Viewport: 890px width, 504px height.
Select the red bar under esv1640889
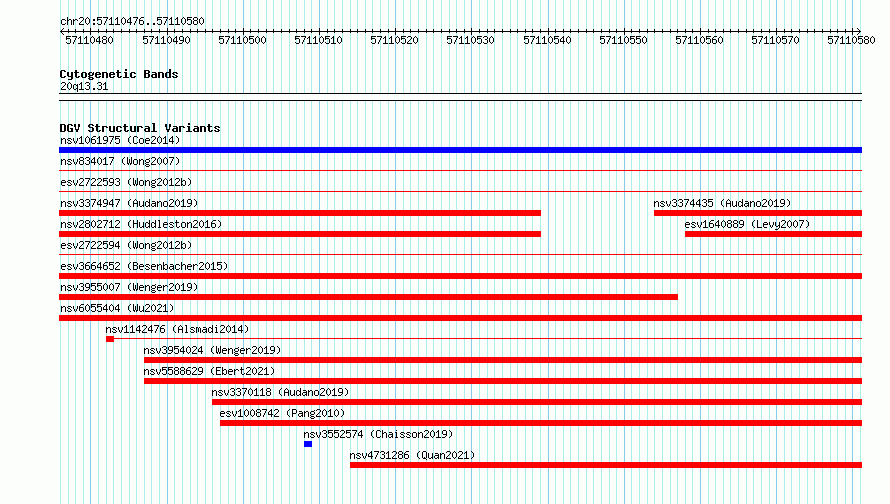(774, 234)
